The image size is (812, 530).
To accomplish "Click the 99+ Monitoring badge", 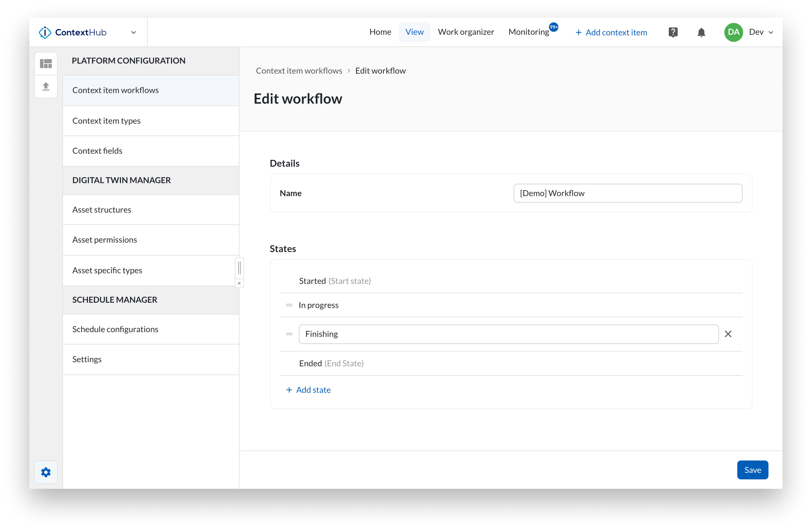I will click(553, 27).
